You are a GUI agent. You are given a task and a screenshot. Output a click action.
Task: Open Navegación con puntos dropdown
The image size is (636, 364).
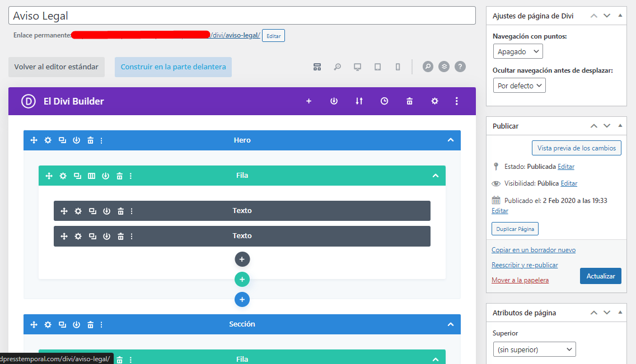point(518,51)
